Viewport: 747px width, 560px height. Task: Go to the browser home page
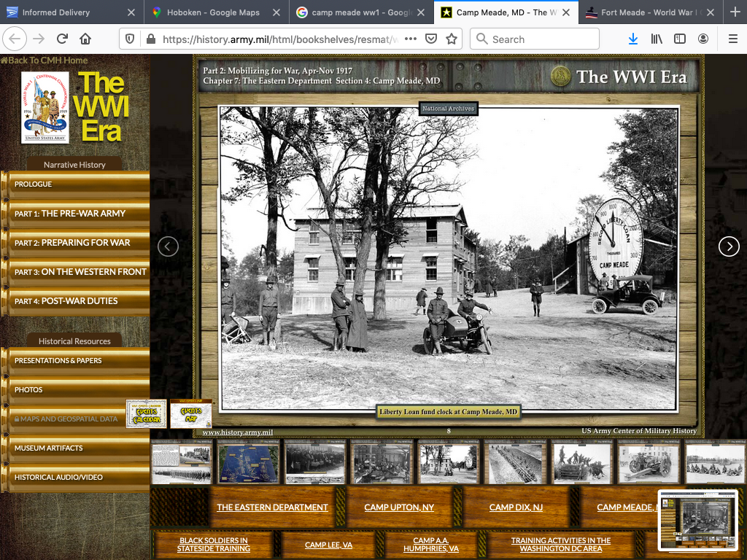coord(85,39)
